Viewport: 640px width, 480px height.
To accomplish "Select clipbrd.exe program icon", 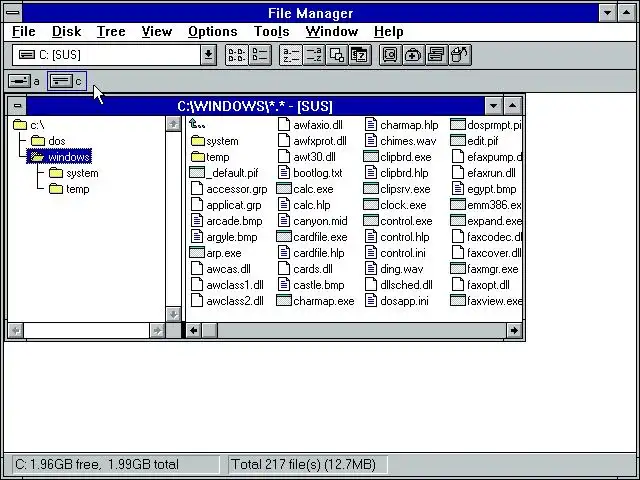I will (x=371, y=157).
